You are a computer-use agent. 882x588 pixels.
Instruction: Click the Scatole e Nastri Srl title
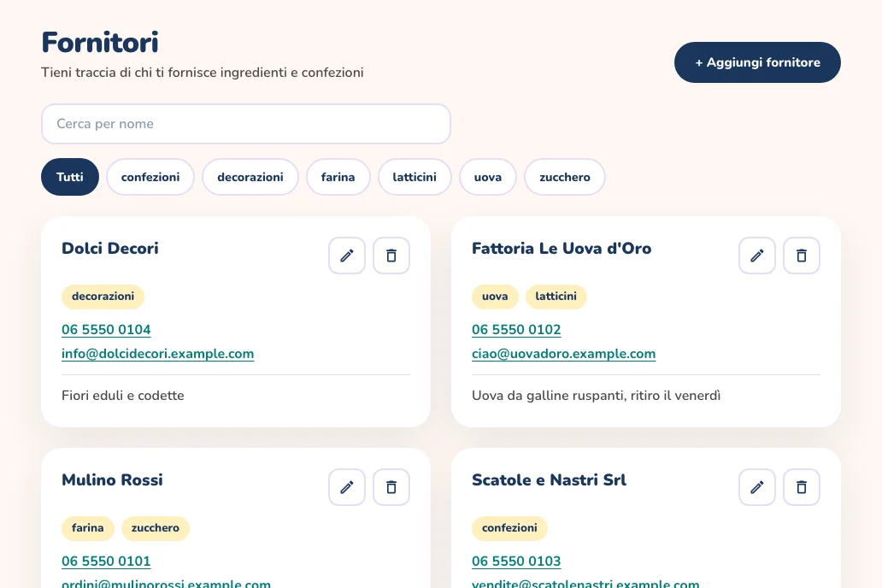[x=549, y=480]
